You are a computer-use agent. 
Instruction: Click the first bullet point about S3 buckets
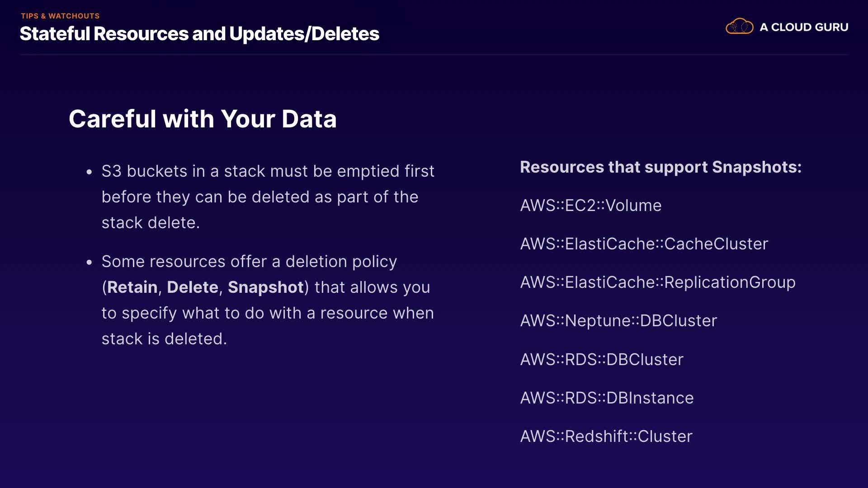(268, 171)
